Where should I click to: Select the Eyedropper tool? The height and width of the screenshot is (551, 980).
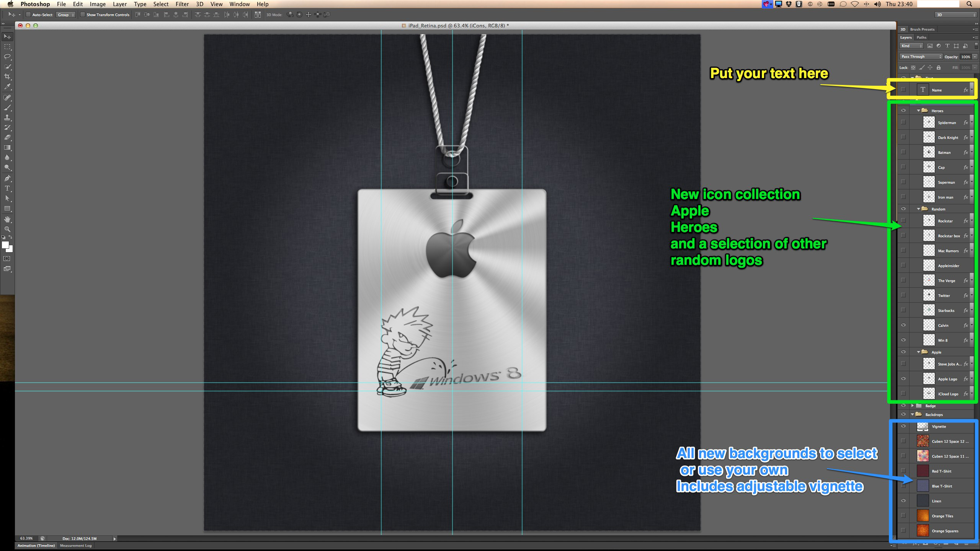coord(7,87)
